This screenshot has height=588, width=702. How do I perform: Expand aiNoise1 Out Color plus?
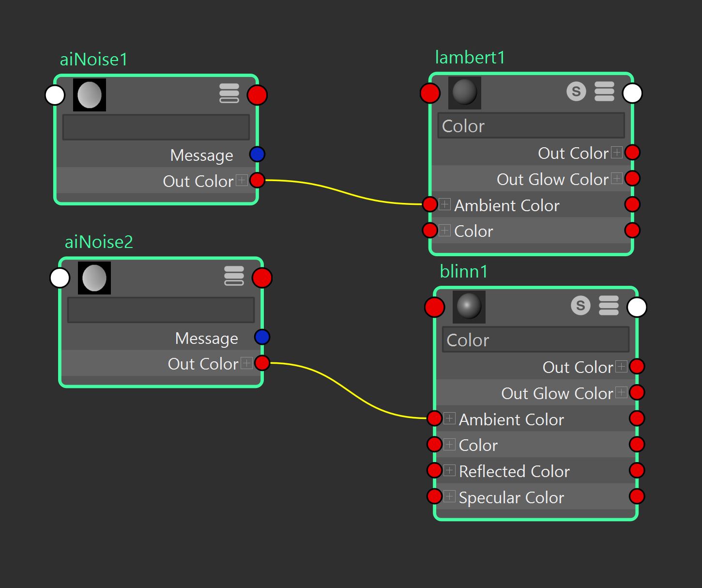[241, 181]
